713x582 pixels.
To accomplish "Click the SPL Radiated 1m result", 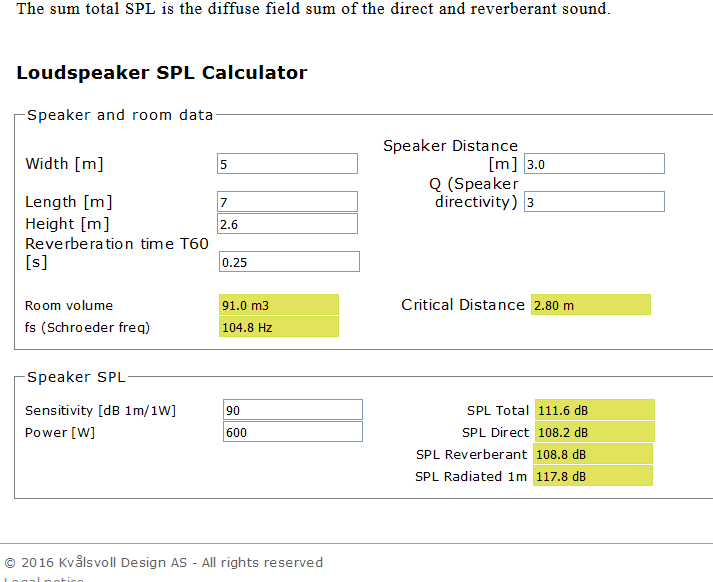I will coord(594,476).
